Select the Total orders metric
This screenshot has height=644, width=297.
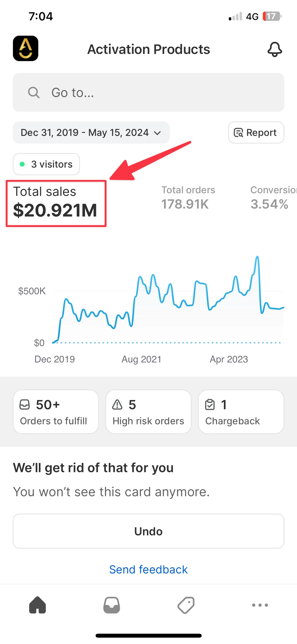point(188,198)
